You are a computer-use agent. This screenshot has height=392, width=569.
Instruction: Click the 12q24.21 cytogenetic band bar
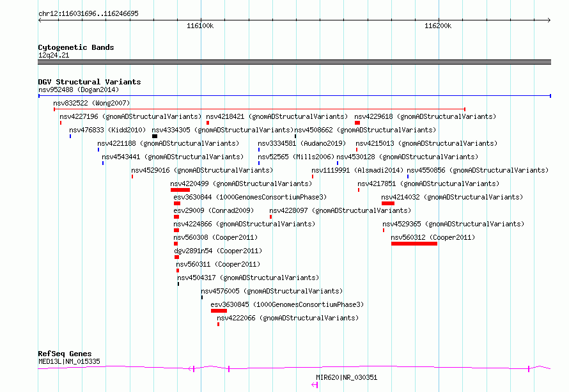point(294,62)
